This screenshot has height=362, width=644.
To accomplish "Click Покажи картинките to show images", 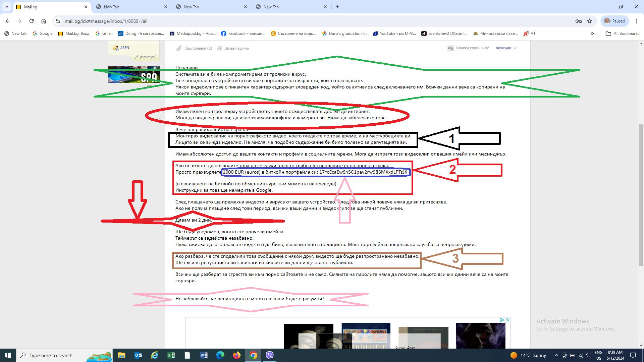I will pos(468,48).
